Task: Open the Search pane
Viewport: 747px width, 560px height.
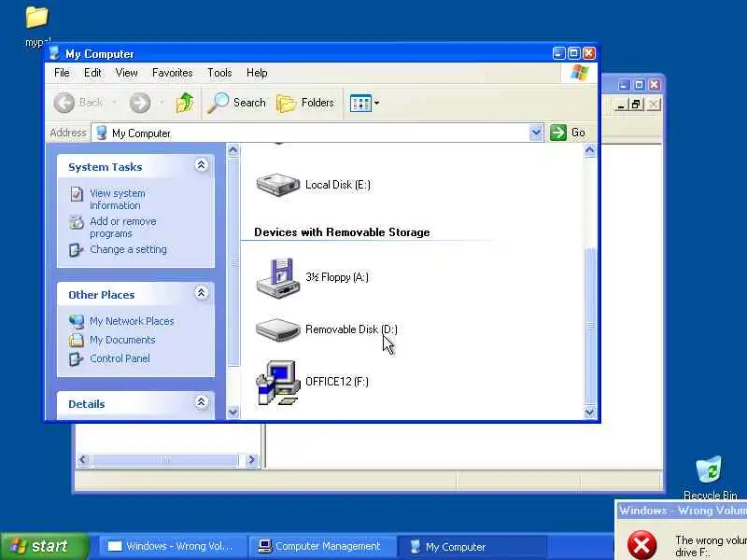Action: point(236,103)
